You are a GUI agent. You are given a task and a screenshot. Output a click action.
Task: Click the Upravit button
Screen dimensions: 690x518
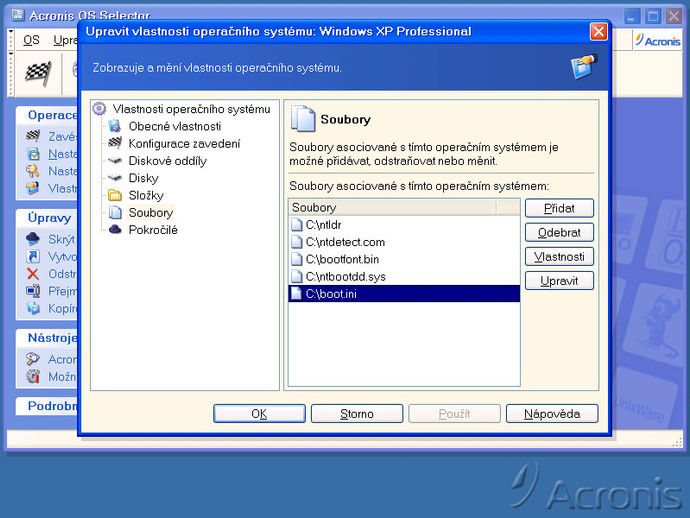559,281
